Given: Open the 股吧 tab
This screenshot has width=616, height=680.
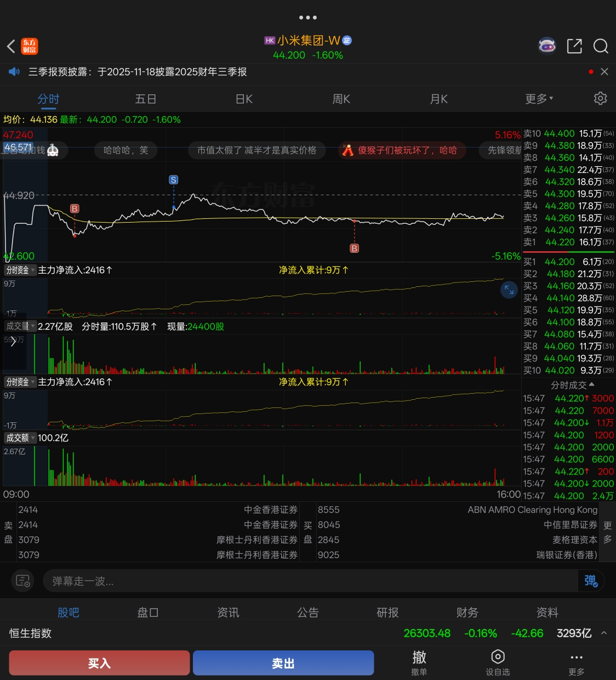Looking at the screenshot, I should [x=69, y=613].
